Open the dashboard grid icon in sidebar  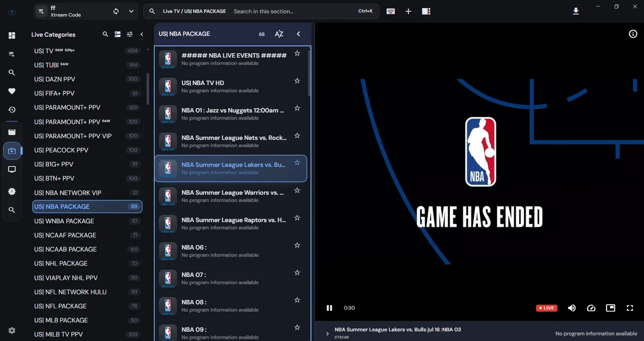[12, 35]
